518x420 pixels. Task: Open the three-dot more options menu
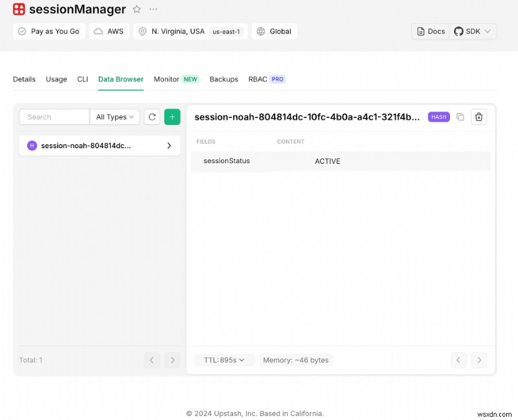click(153, 9)
